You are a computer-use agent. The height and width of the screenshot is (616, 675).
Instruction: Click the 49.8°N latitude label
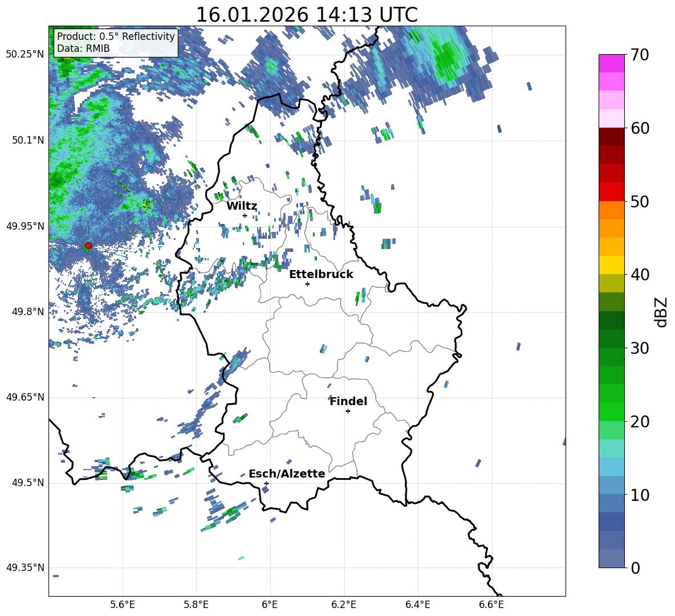pos(28,312)
